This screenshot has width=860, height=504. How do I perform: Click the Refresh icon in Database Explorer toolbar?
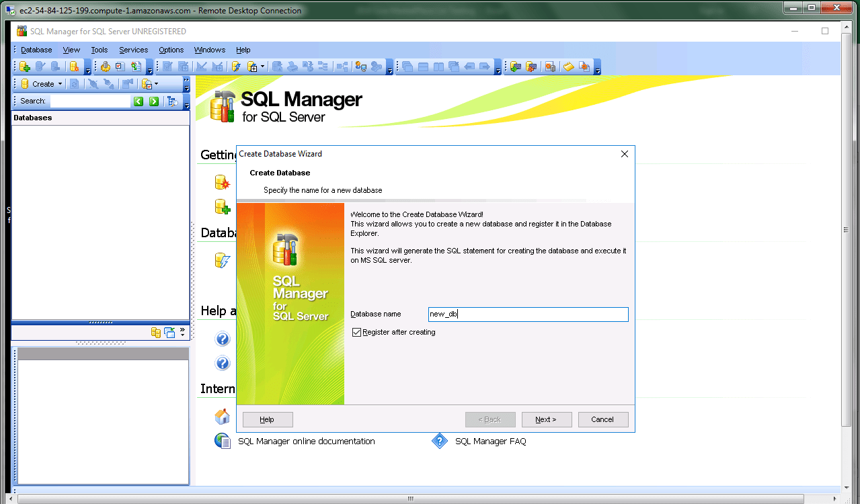pos(74,83)
